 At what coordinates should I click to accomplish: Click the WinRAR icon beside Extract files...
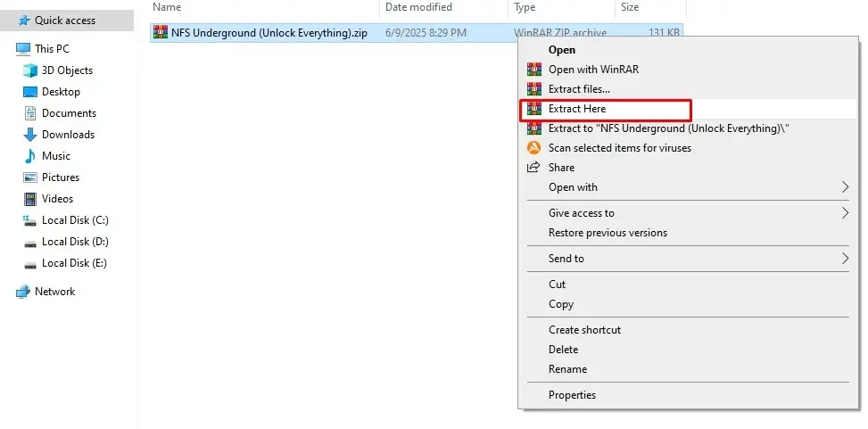[533, 88]
